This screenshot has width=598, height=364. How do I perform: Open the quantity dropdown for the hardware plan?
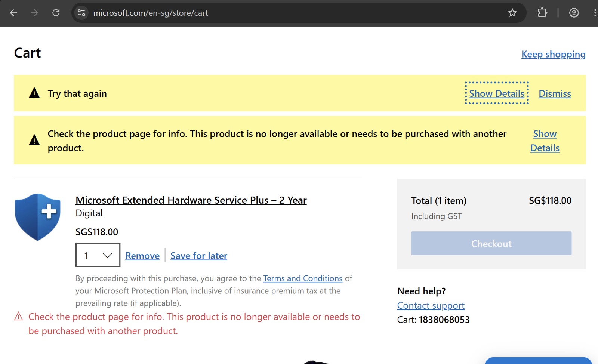click(98, 255)
